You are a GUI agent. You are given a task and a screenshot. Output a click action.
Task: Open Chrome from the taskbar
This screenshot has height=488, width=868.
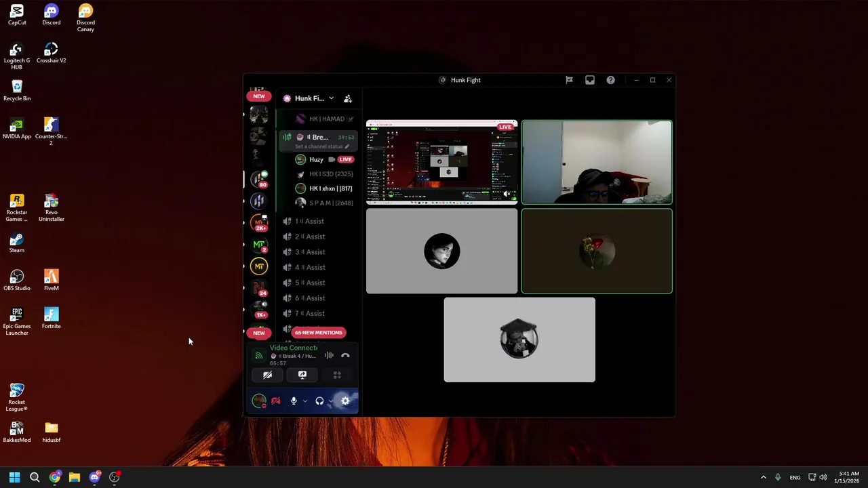click(55, 477)
